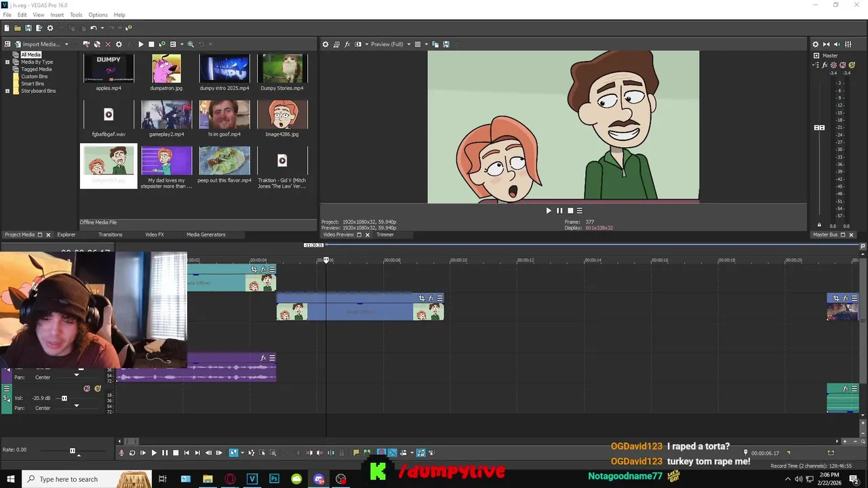Image resolution: width=868 pixels, height=488 pixels.
Task: Play the video preview
Action: 549,211
